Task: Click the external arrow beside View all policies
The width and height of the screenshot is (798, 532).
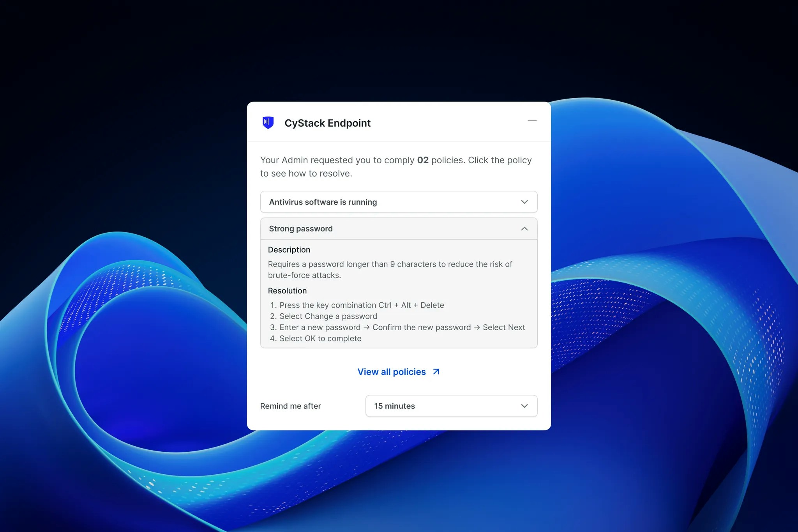Action: (436, 372)
